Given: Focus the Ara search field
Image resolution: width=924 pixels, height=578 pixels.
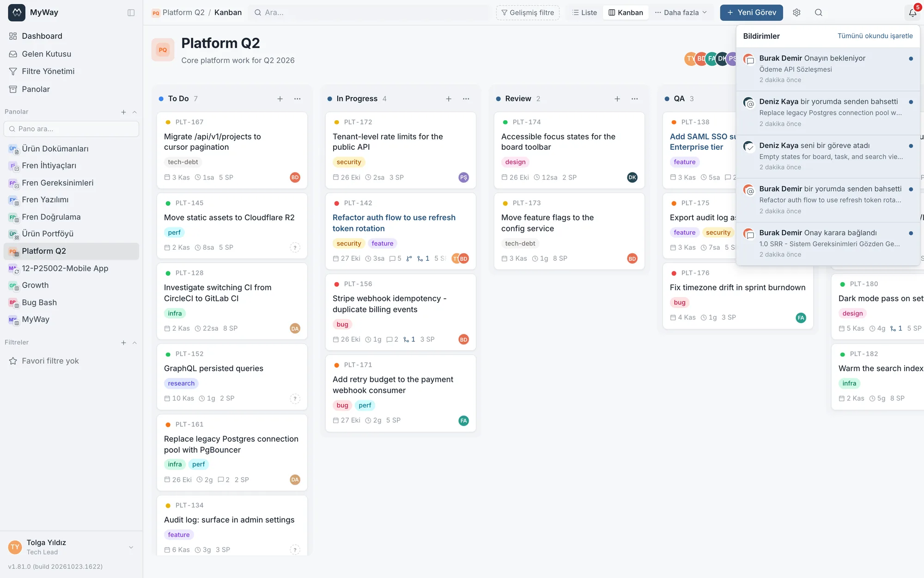Looking at the screenshot, I should click(369, 12).
